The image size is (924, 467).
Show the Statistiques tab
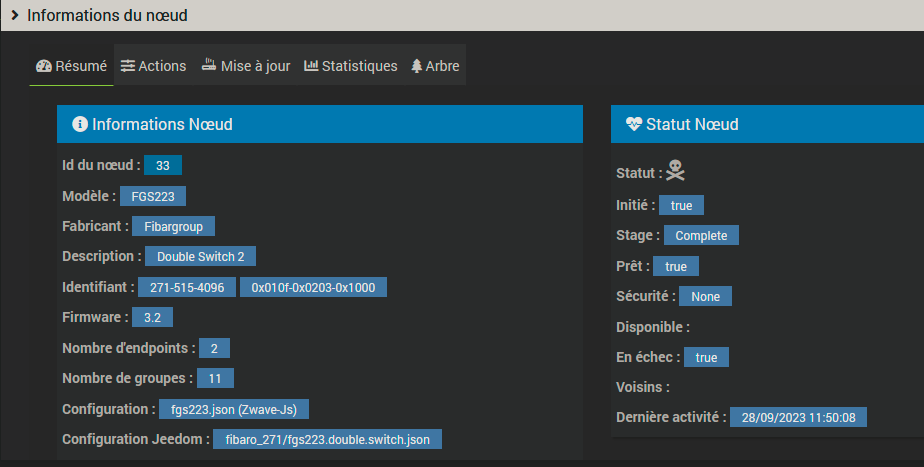(x=350, y=66)
